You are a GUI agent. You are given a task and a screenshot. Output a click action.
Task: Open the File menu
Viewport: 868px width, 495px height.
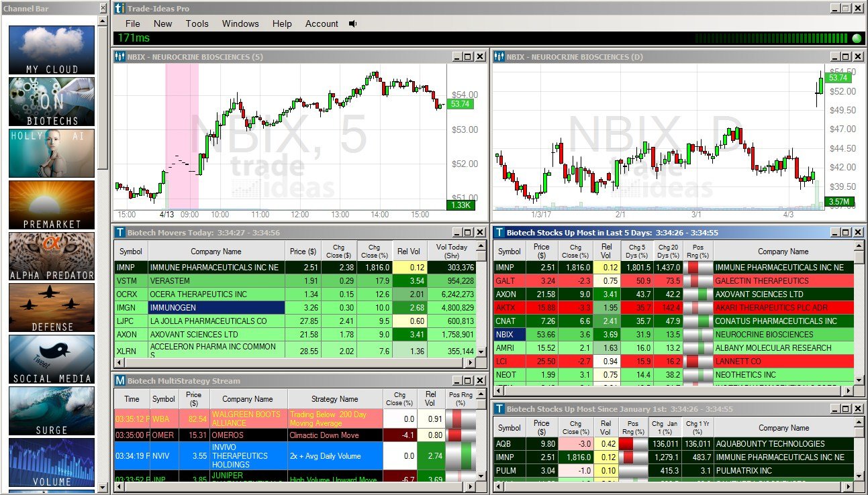coord(133,23)
